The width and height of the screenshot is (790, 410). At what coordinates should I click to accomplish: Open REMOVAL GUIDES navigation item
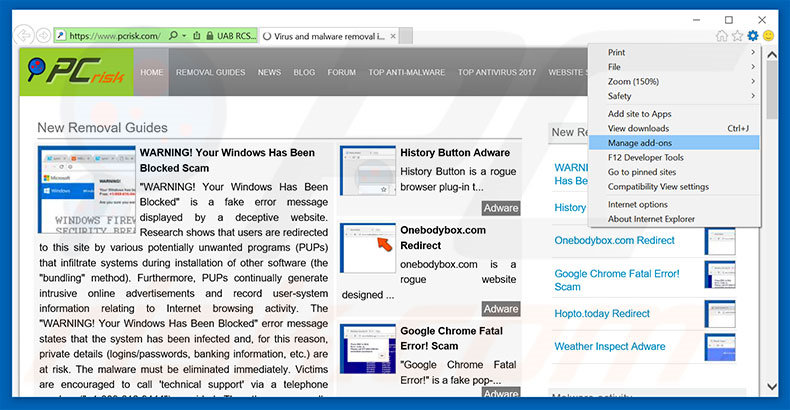[210, 72]
